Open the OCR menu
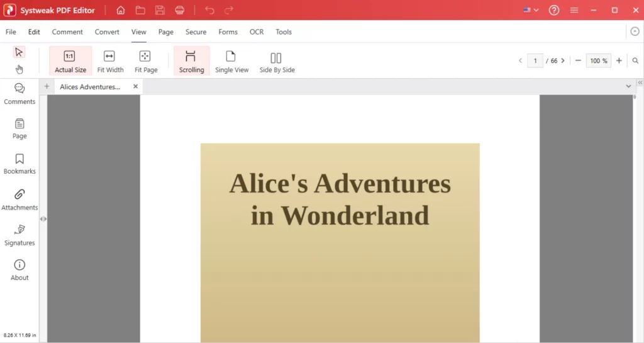The height and width of the screenshot is (343, 644). (257, 31)
